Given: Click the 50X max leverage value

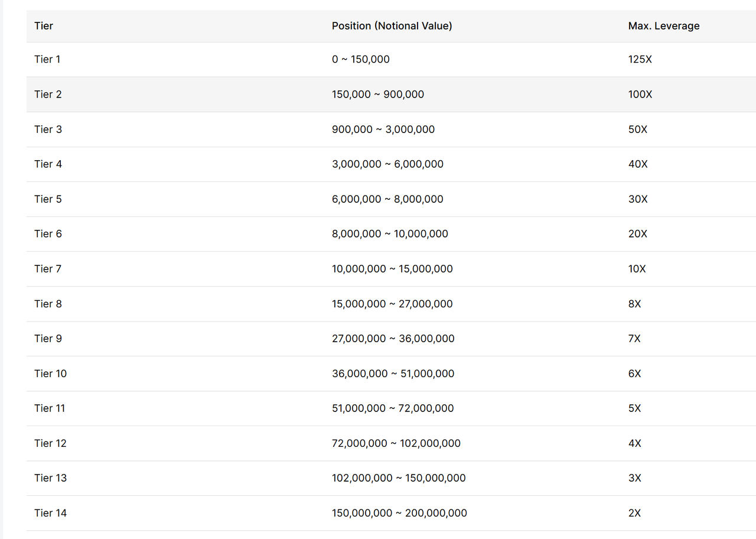Looking at the screenshot, I should tap(637, 129).
